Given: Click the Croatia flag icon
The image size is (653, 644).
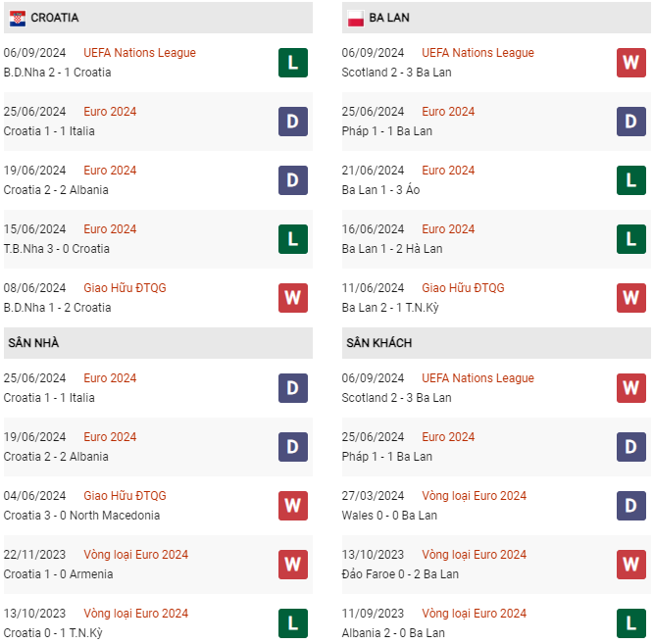Looking at the screenshot, I should (x=18, y=19).
